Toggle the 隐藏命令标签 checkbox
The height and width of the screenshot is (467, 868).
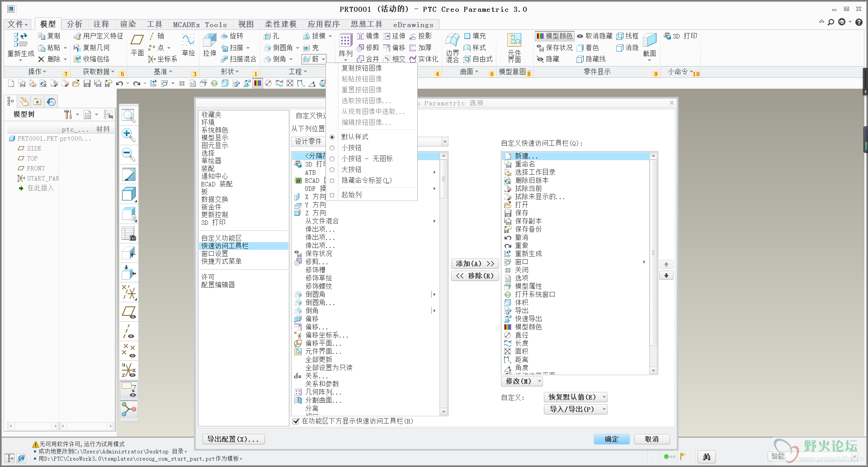(332, 181)
